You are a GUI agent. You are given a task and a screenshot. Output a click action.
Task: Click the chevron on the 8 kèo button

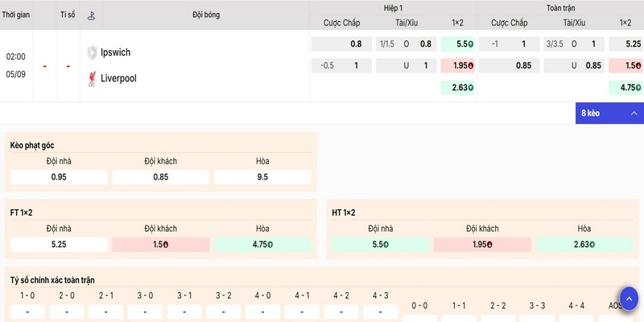coord(634,114)
